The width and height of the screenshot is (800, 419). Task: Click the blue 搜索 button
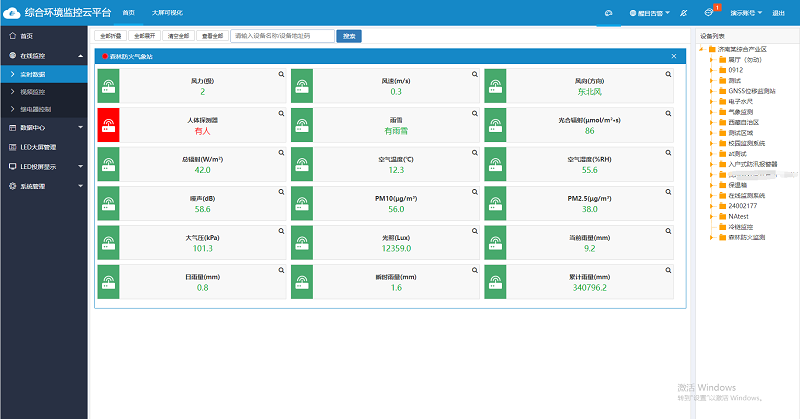349,36
